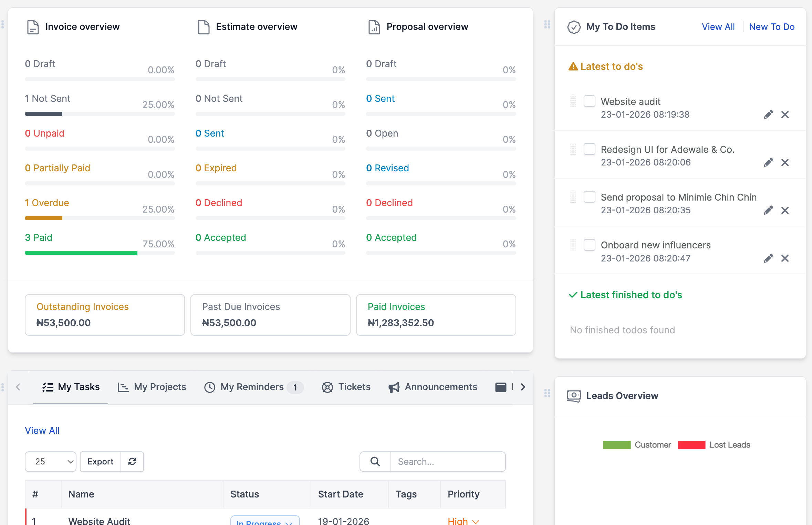Edit the Website audit to-do pencil icon
Screen dimensions: 812x525
pyautogui.click(x=768, y=115)
